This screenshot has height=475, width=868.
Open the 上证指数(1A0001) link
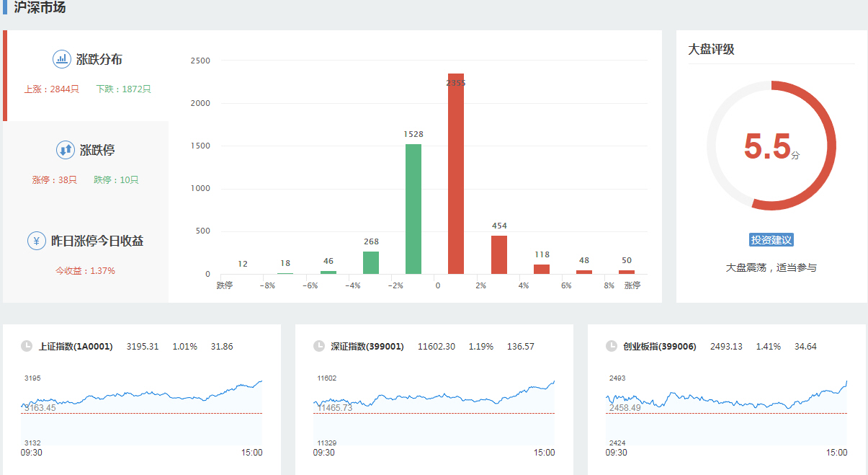coord(76,347)
